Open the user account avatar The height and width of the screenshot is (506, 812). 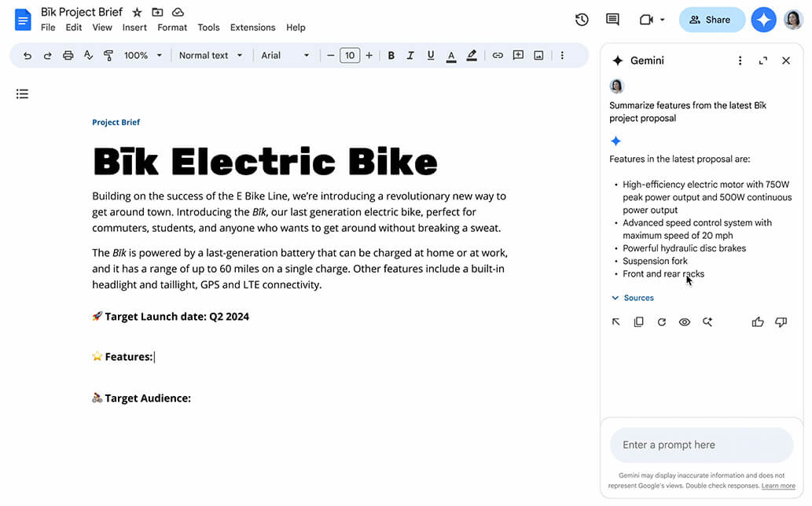click(793, 20)
